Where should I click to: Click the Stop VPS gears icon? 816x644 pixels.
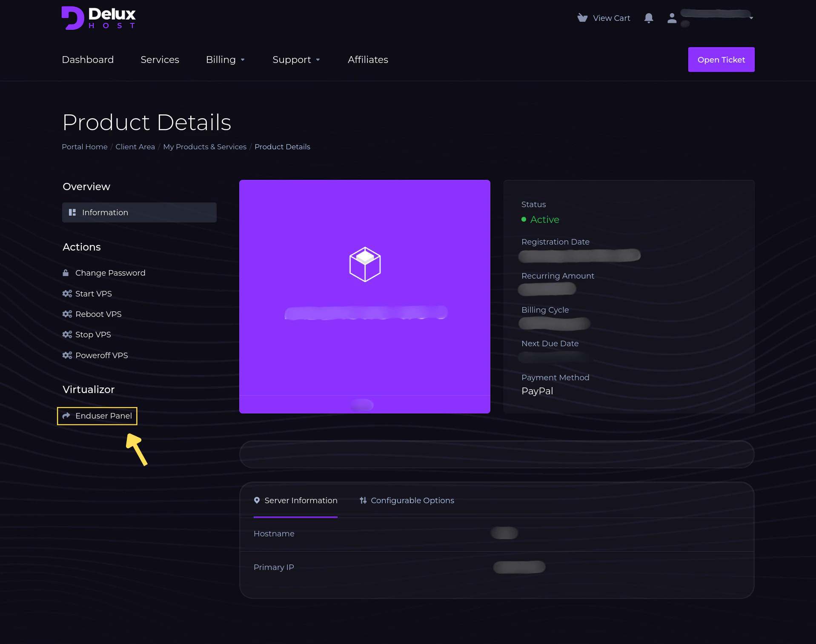pos(67,334)
